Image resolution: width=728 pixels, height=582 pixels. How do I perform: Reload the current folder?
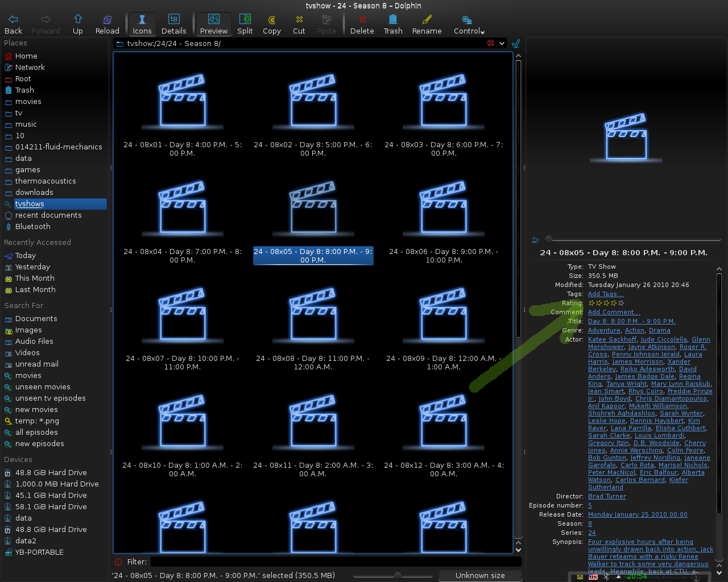coord(107,24)
